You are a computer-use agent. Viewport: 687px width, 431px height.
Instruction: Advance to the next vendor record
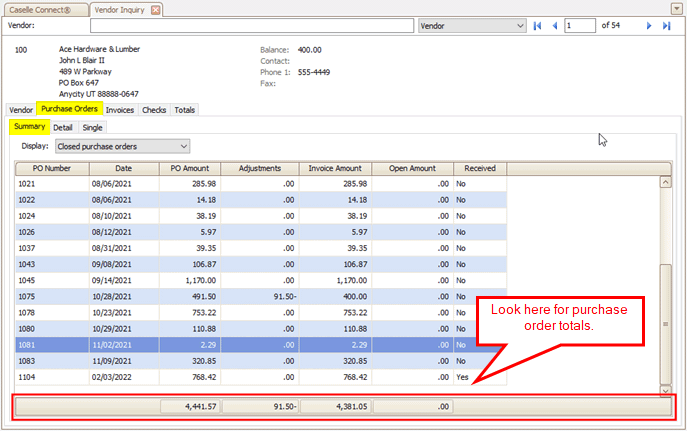pyautogui.click(x=649, y=25)
